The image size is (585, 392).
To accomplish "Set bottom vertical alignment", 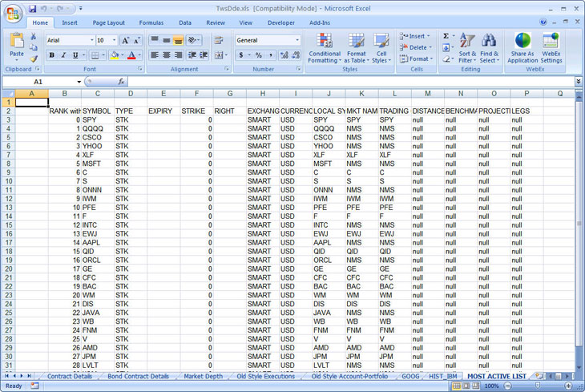I will 179,40.
